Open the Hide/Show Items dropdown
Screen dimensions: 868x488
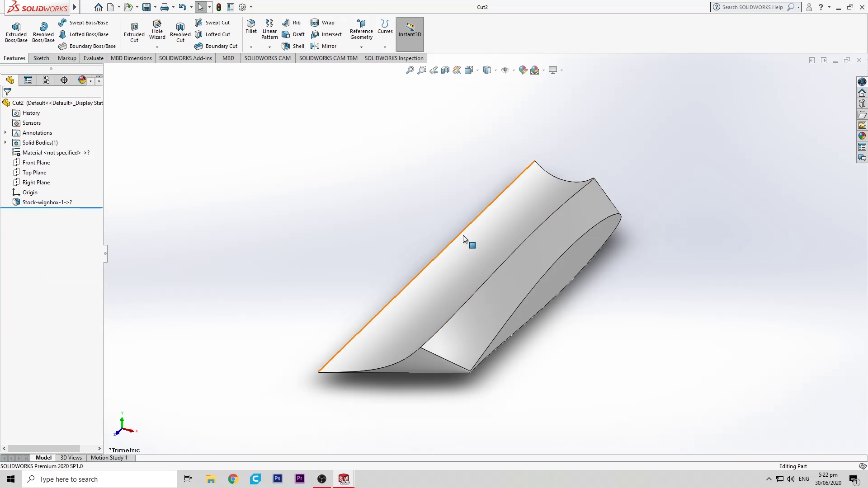pos(514,70)
